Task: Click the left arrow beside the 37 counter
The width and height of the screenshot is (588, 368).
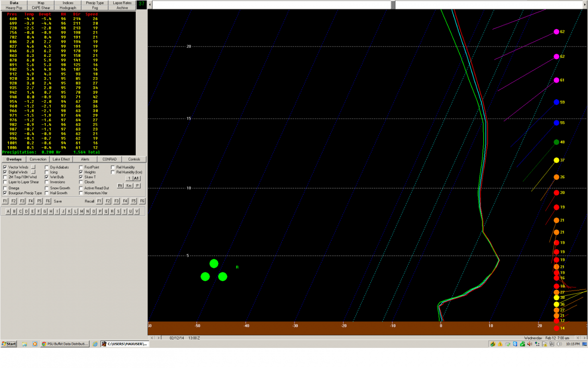Action: coord(150,4)
